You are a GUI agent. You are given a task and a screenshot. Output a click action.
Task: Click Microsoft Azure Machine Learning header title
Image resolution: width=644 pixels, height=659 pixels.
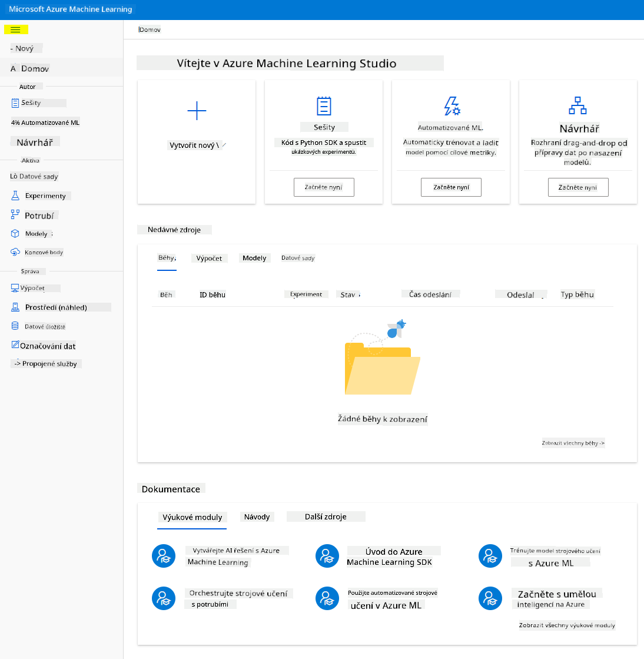pos(71,9)
